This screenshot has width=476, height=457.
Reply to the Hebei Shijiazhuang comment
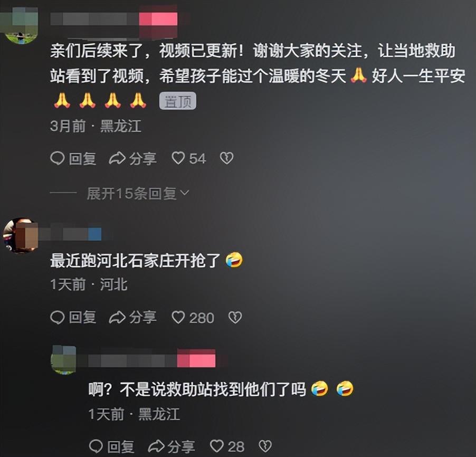point(73,318)
